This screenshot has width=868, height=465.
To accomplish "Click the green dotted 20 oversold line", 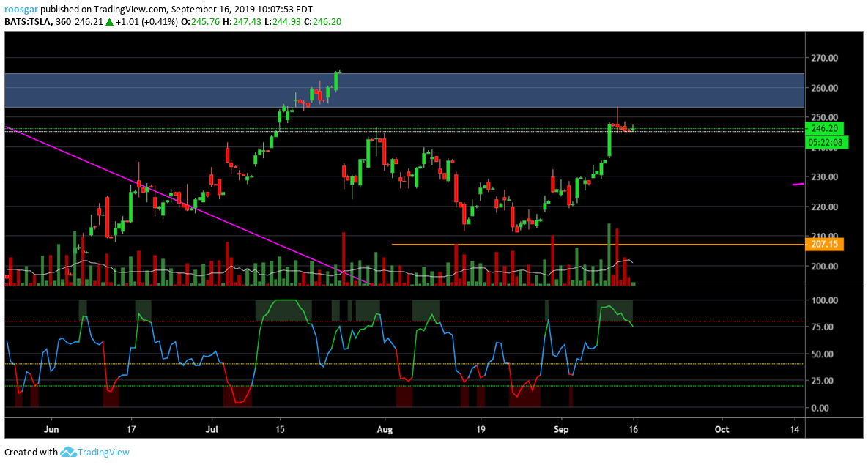I will (x=404, y=387).
